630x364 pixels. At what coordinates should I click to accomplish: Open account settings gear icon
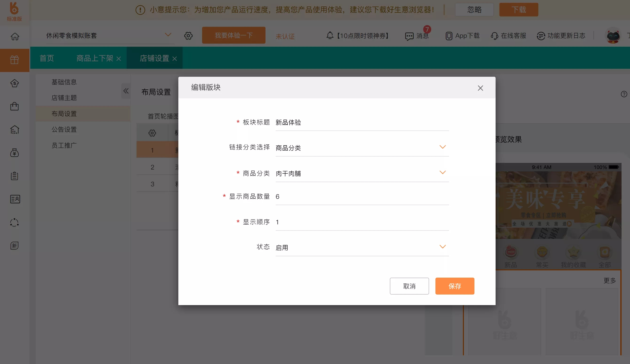pyautogui.click(x=188, y=36)
